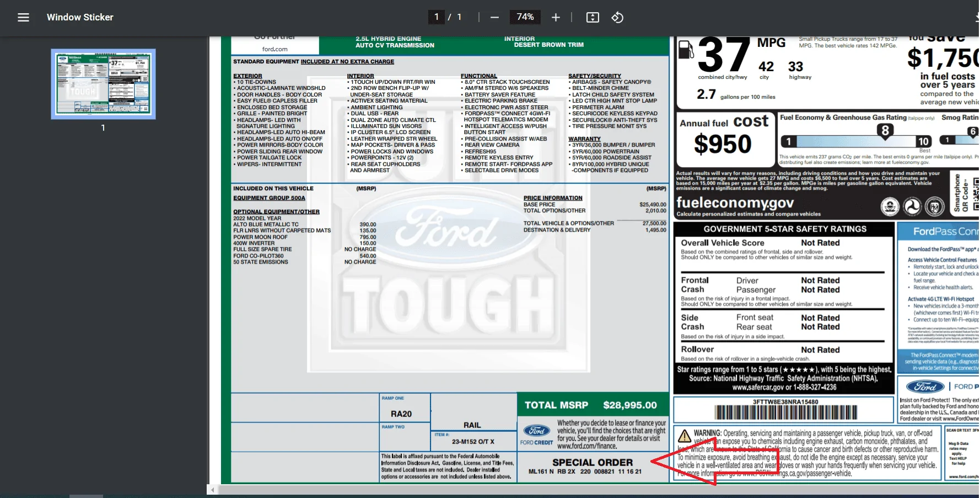Click the large '37' combined MPG number
The height and width of the screenshot is (498, 980).
coord(724,55)
